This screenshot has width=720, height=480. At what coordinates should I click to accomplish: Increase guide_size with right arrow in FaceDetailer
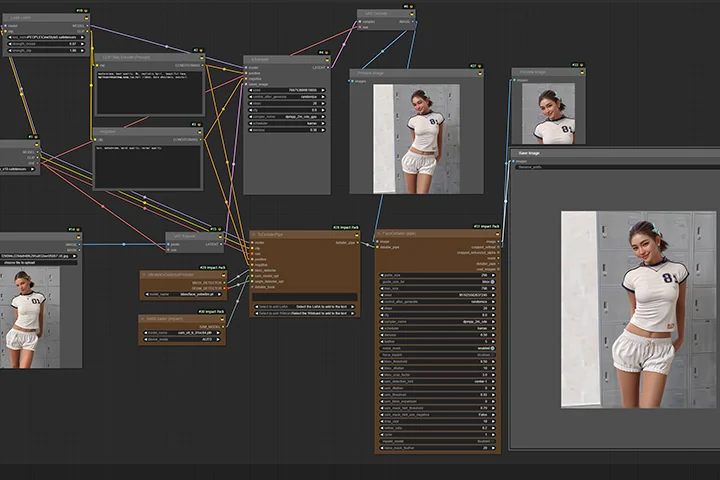[494, 275]
